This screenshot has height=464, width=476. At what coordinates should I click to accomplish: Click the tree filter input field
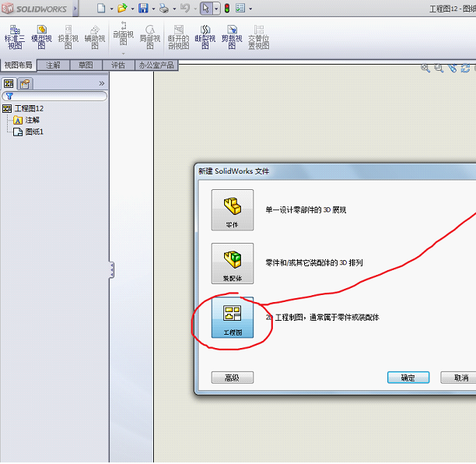point(54,97)
